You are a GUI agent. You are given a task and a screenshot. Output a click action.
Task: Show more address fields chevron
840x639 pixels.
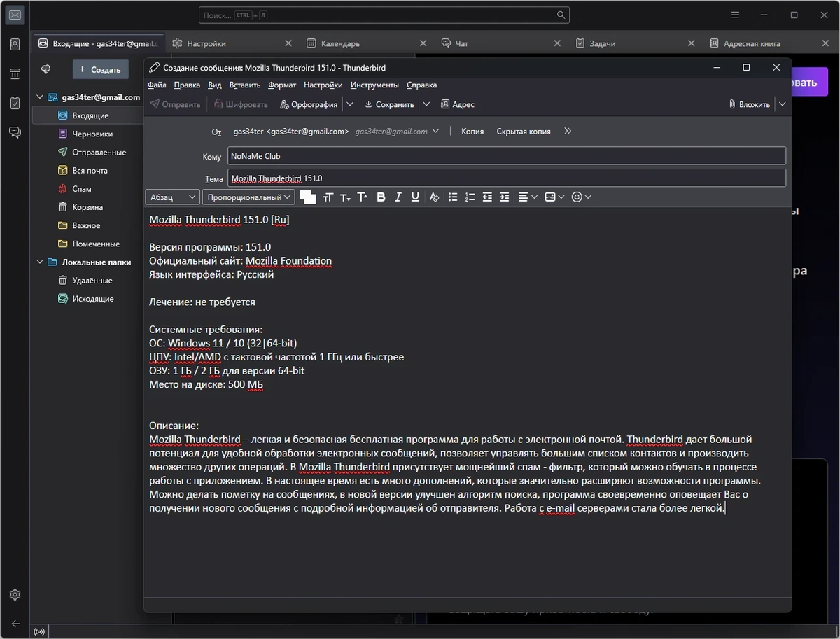pyautogui.click(x=568, y=131)
